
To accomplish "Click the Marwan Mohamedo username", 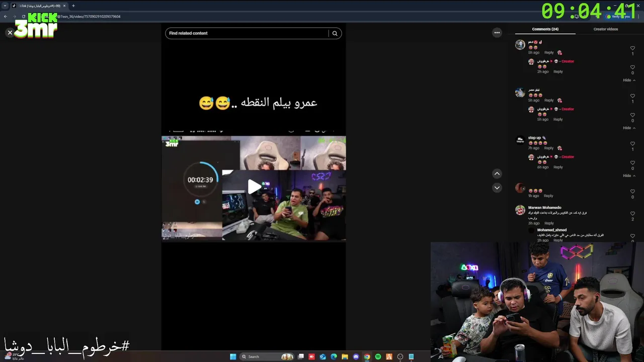I will point(544,208).
